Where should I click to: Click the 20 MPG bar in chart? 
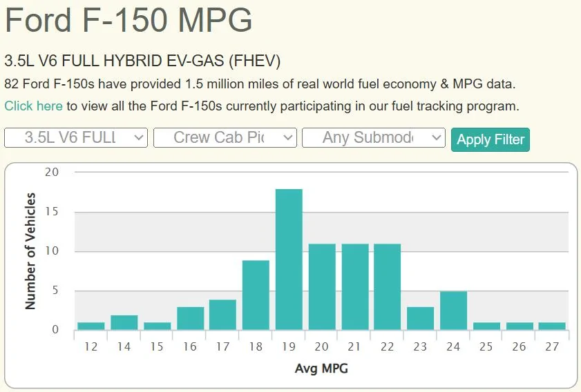coord(322,287)
